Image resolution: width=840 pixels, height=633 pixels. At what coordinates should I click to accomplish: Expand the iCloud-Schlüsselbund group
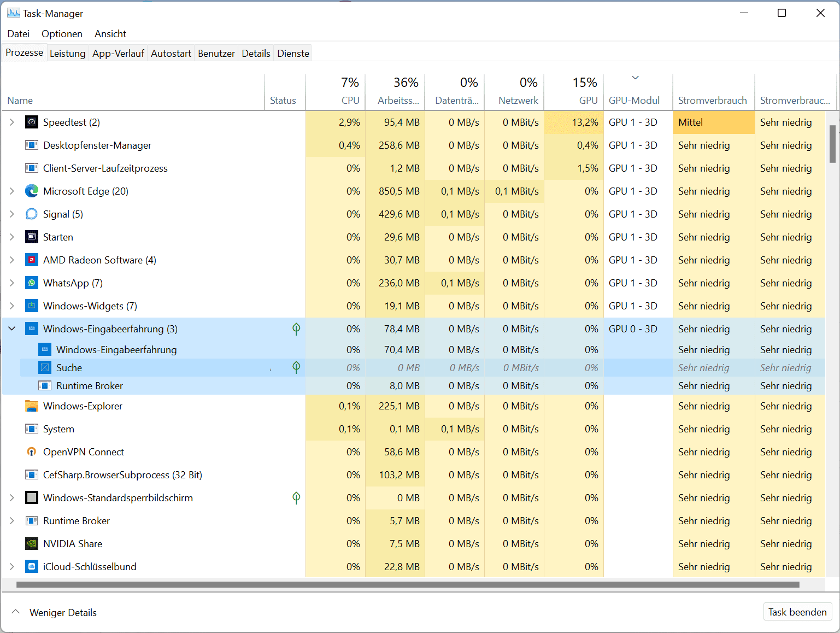pos(12,567)
